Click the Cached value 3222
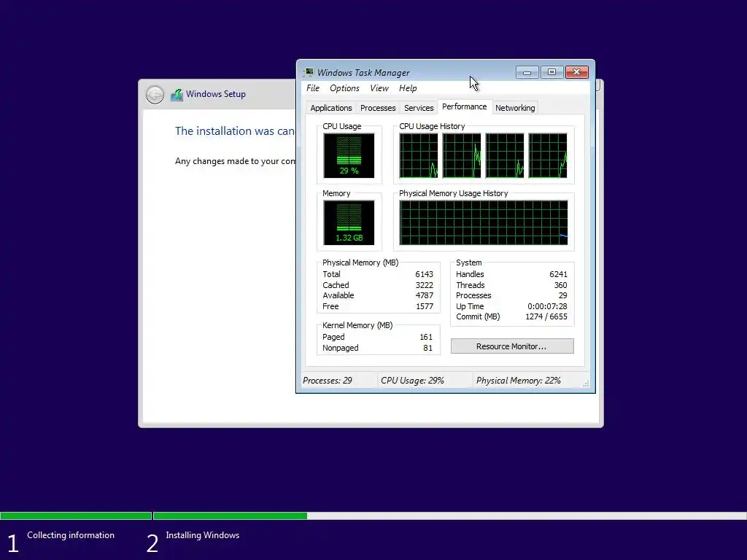Viewport: 747px width, 560px height. (x=424, y=285)
